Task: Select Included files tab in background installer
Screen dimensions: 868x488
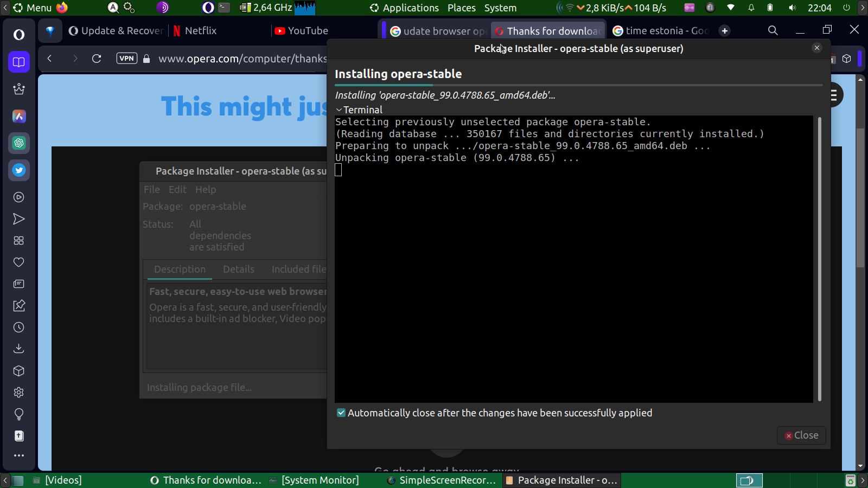Action: pyautogui.click(x=299, y=269)
